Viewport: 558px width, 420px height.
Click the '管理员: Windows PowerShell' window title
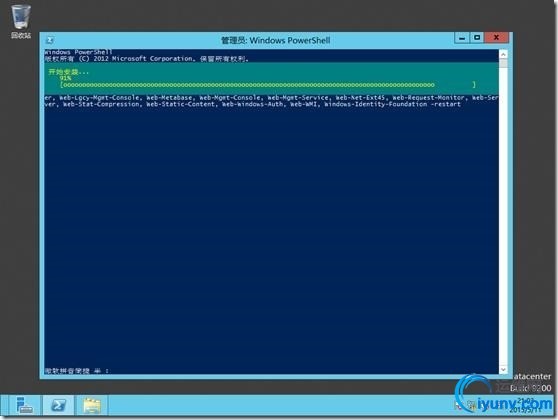point(276,40)
